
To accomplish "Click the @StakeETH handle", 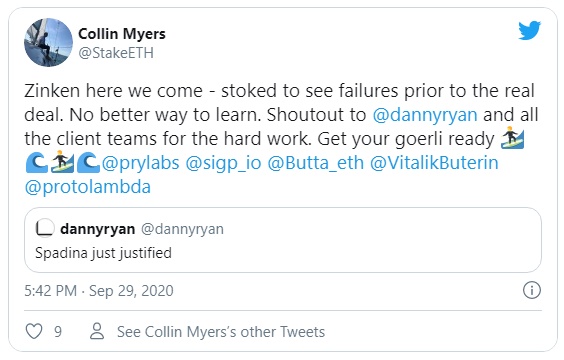I will [116, 53].
